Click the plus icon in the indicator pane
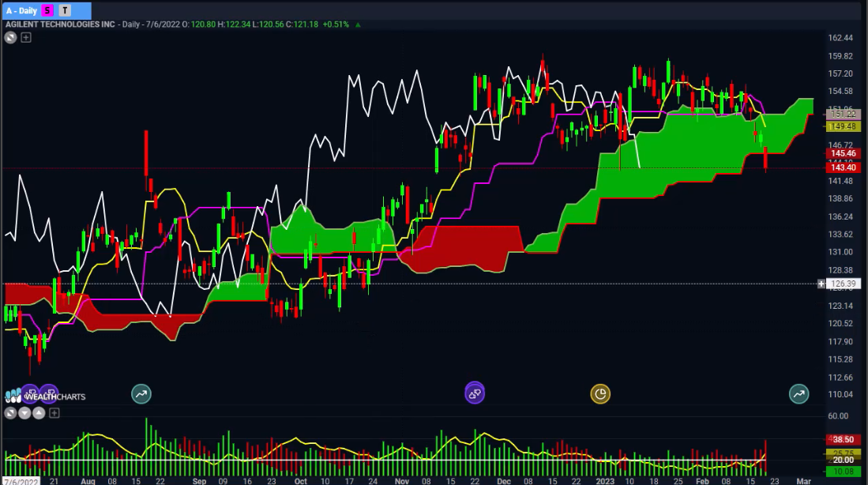868x485 pixels. tap(54, 413)
